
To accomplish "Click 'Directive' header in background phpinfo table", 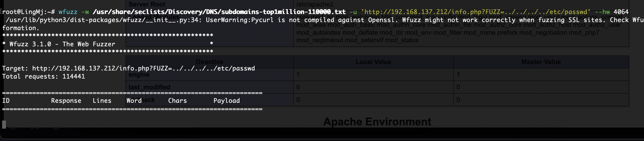I will 210,62.
